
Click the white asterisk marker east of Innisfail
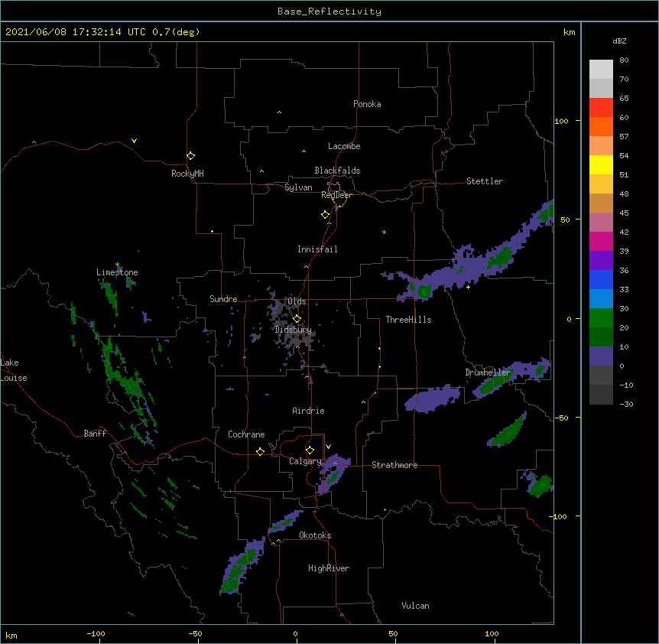coord(384,232)
